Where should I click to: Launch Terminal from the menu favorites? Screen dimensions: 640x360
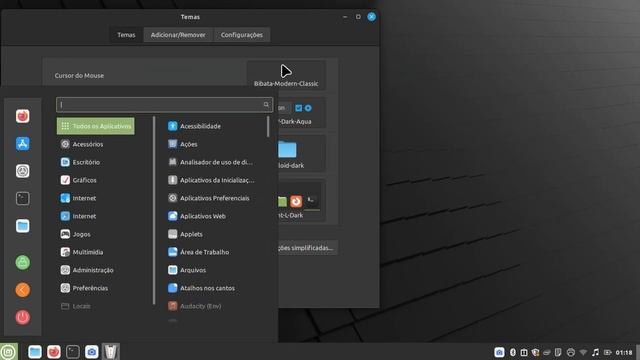[x=22, y=198]
